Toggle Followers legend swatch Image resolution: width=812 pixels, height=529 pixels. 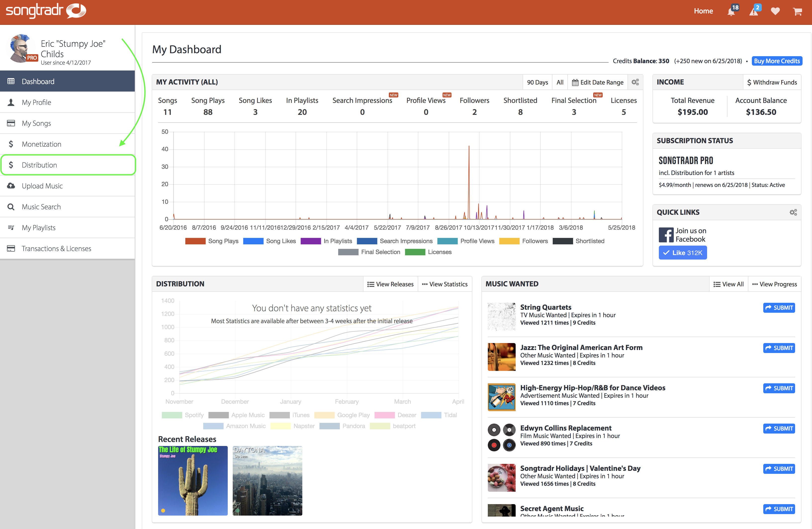[509, 241]
